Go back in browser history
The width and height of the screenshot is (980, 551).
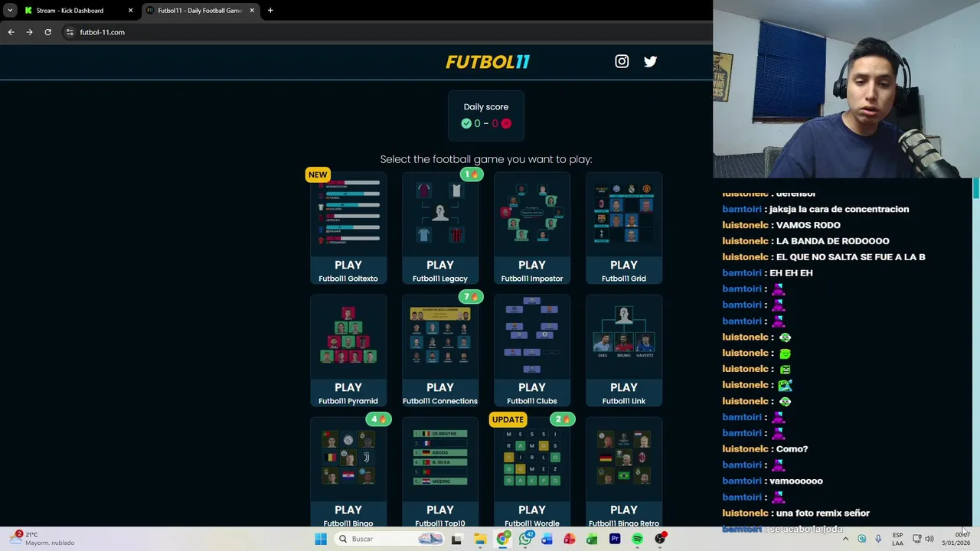point(11,32)
